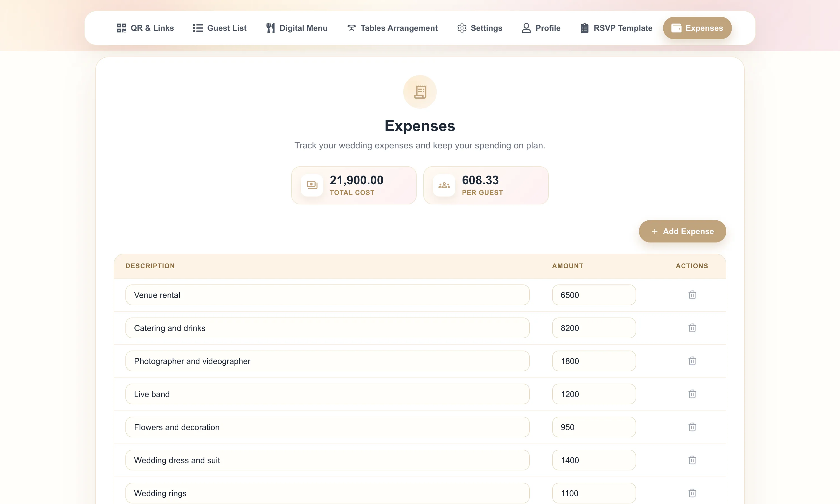Screen dimensions: 840x504
Task: Remove Photographer and videographer expense
Action: pyautogui.click(x=692, y=361)
